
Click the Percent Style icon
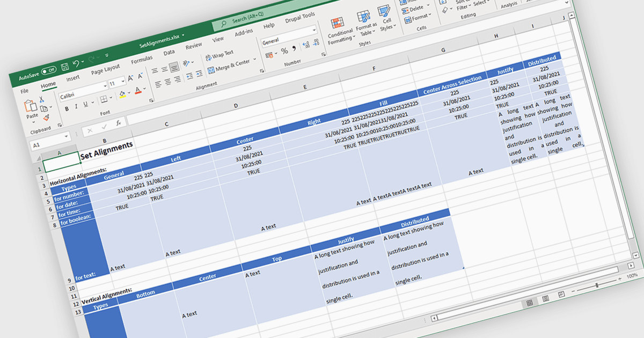pos(284,51)
